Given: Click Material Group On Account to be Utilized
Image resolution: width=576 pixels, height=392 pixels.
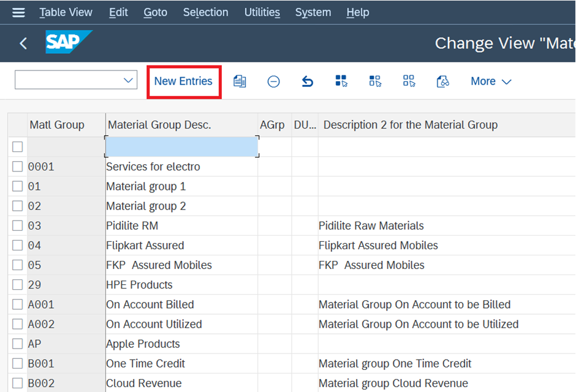Looking at the screenshot, I should [x=447, y=324].
